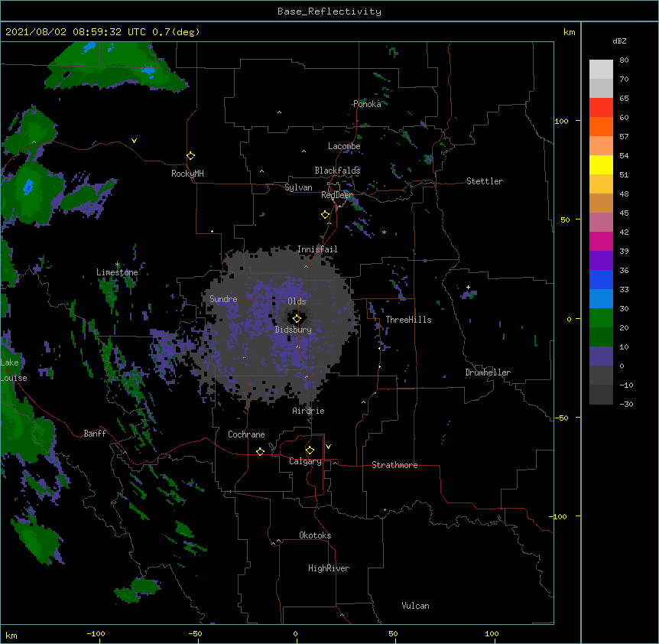Viewport: 659px width, 644px height.
Task: Select the gold 48-51 dBZ legend swatch
Action: pos(601,184)
